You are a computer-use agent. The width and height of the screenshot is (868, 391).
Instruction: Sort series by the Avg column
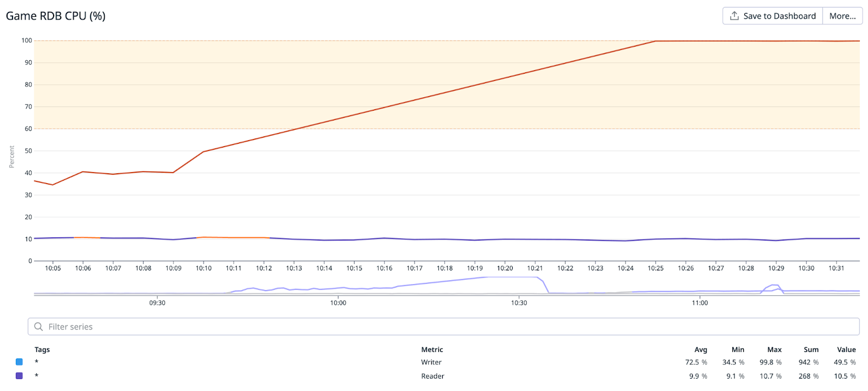tap(701, 350)
